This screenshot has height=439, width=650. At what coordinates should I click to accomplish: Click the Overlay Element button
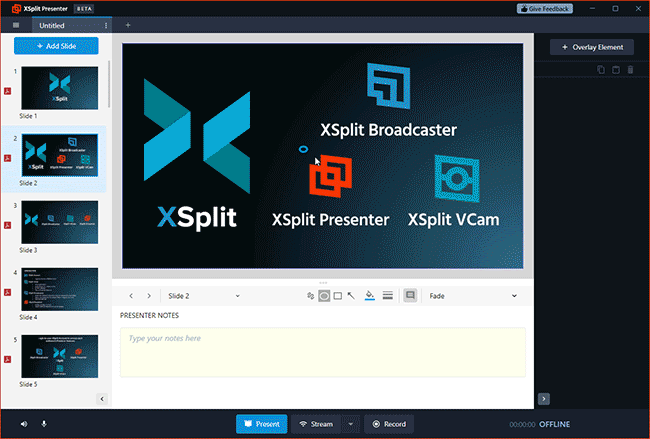coord(592,47)
